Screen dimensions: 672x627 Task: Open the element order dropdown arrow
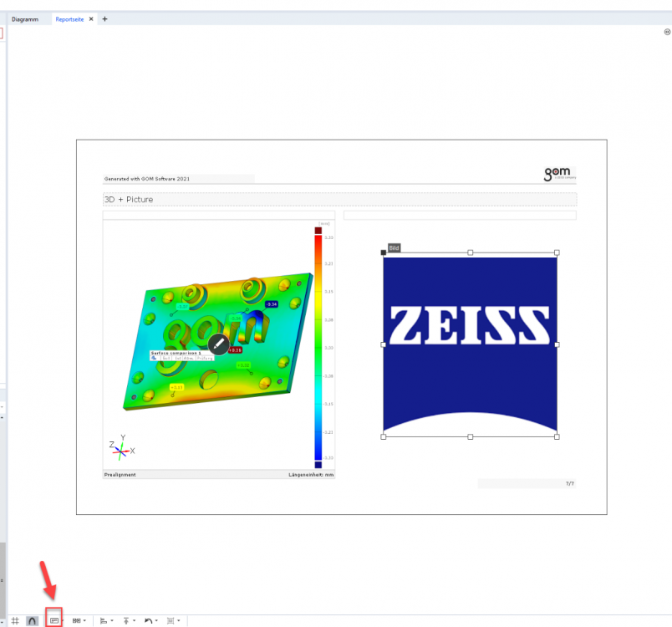(x=134, y=620)
